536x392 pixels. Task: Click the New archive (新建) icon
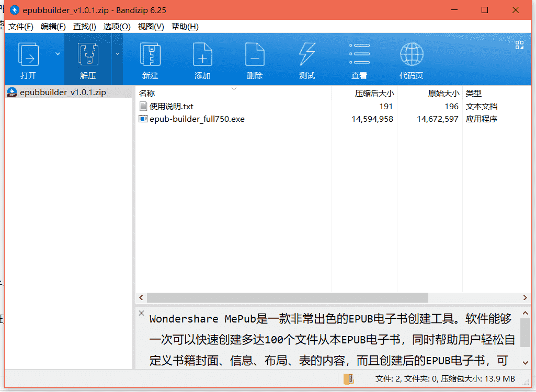(150, 54)
